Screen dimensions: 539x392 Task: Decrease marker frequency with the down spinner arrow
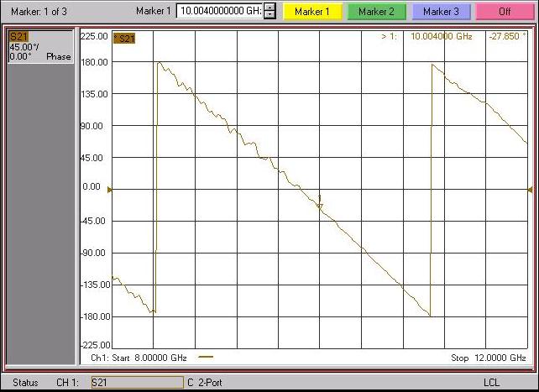[x=269, y=15]
